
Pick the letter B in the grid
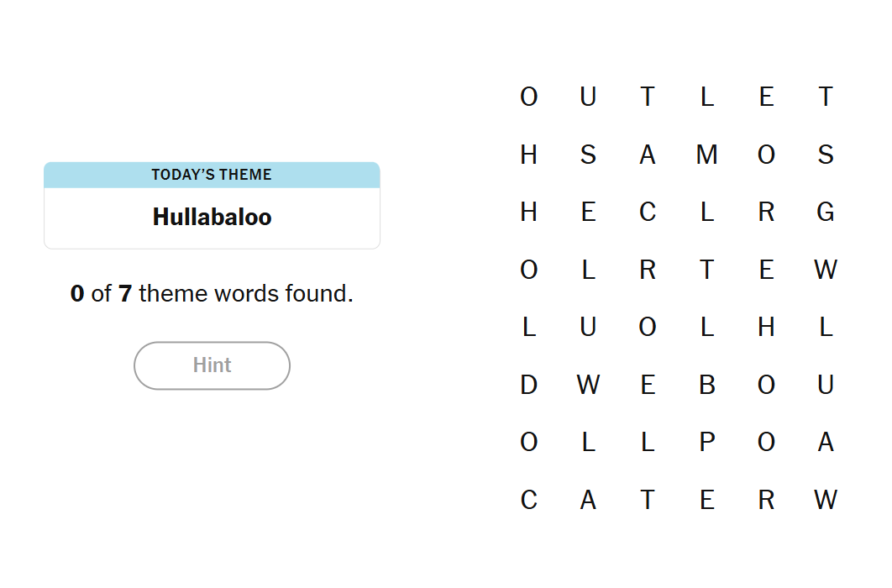706,385
